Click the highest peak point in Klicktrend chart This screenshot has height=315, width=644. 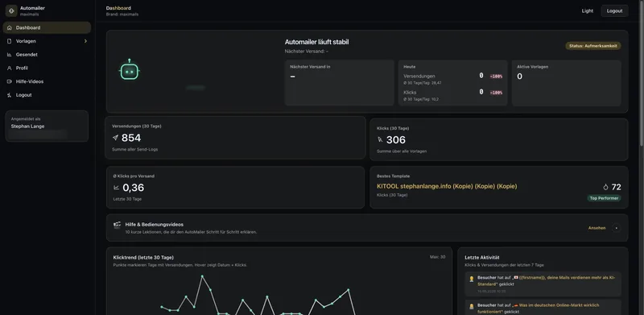point(202,276)
